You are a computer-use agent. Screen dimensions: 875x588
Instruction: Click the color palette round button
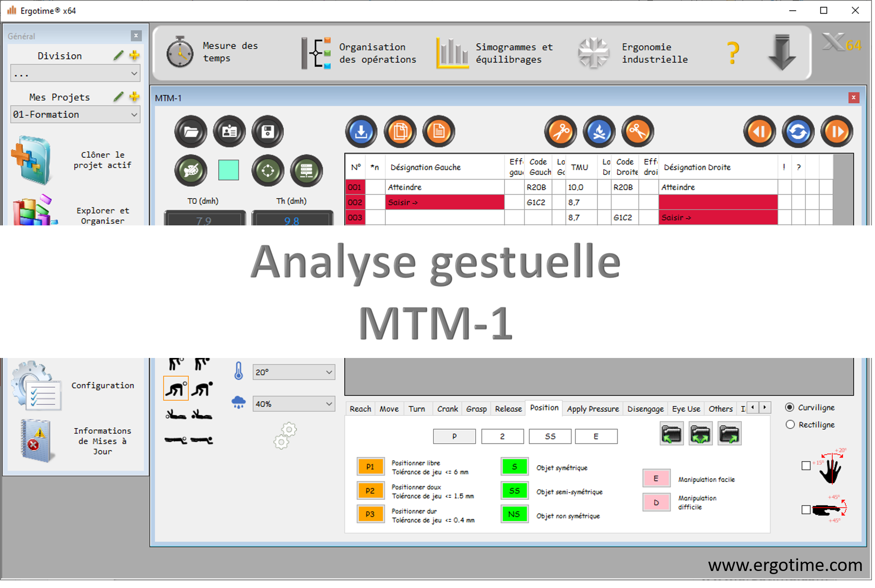[x=191, y=171]
